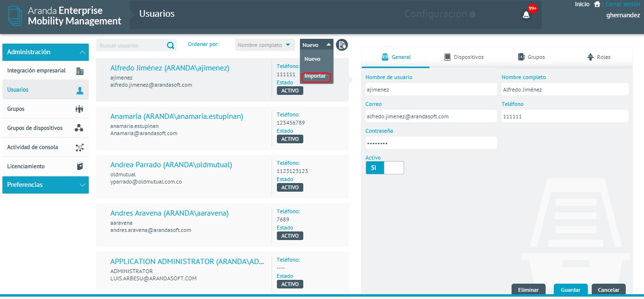Click the Inicio link
Screen dimensions: 644x299
[582, 4]
